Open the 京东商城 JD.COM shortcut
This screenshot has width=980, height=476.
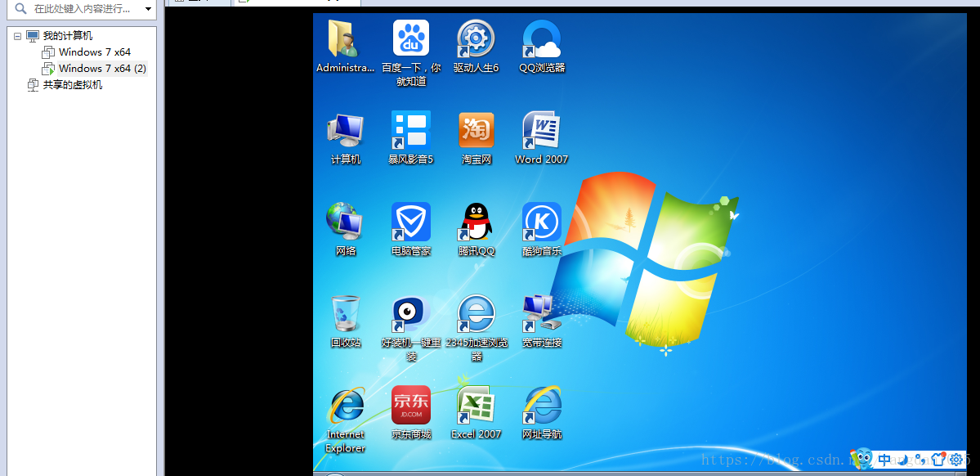pyautogui.click(x=410, y=405)
